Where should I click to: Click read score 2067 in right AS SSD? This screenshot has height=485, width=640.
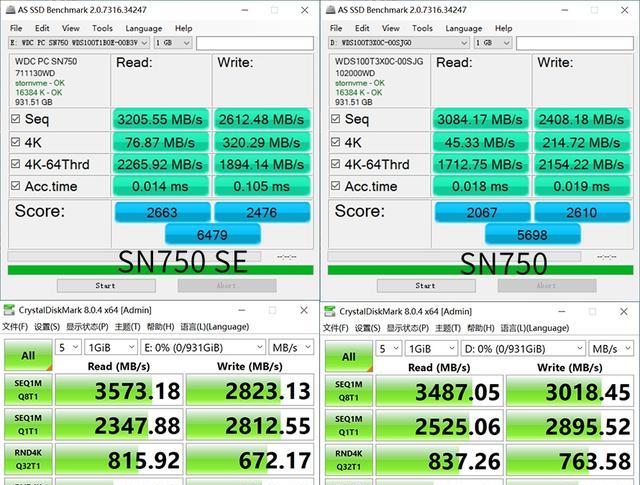pos(482,212)
